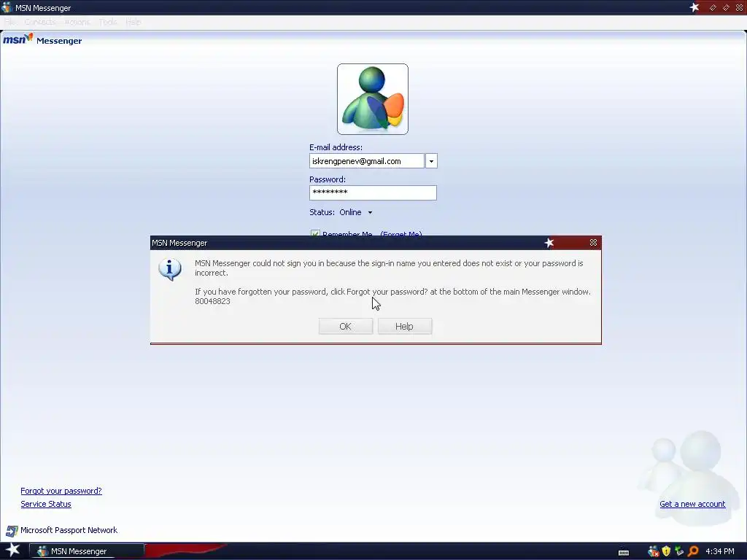Open the Contacts menu
This screenshot has width=747, height=560.
pyautogui.click(x=40, y=22)
